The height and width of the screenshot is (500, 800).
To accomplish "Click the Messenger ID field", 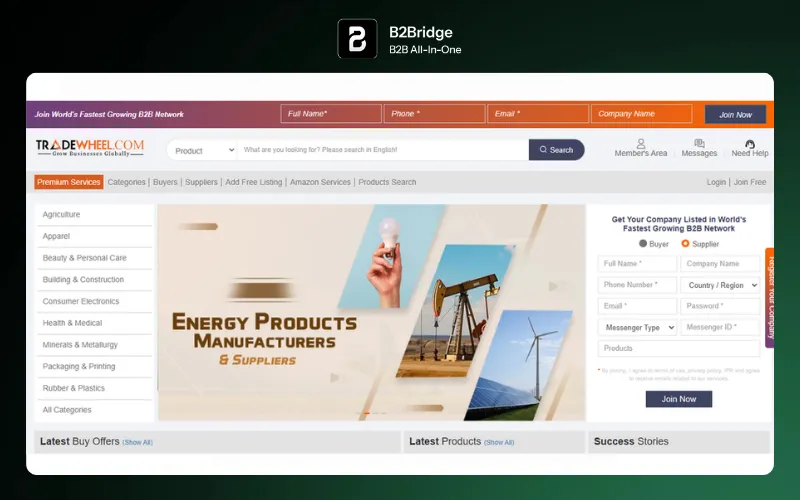I will pyautogui.click(x=720, y=328).
